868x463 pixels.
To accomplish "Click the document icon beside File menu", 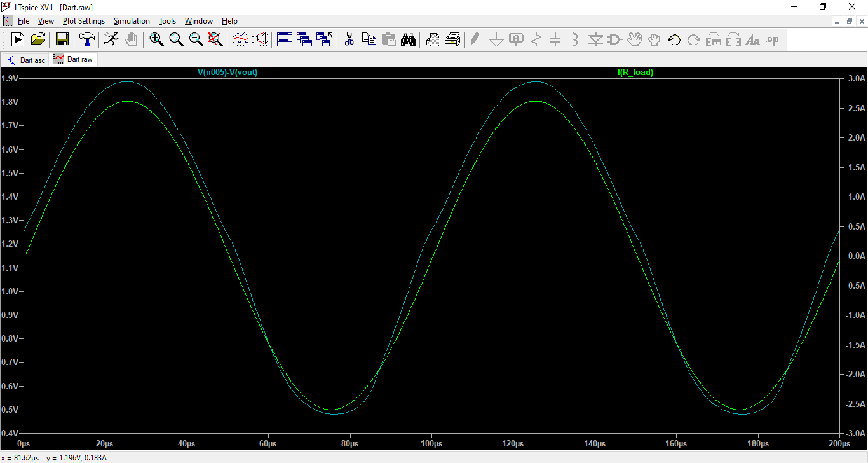I will (x=8, y=21).
